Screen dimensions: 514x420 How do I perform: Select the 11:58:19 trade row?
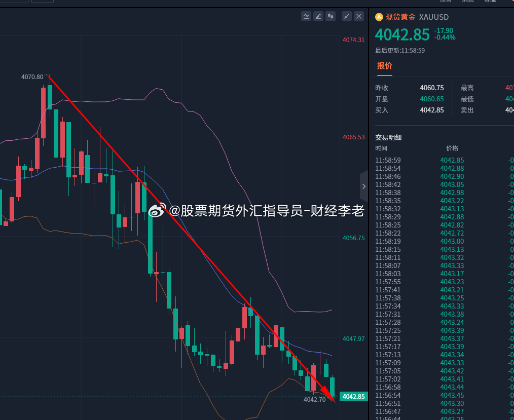click(445, 242)
